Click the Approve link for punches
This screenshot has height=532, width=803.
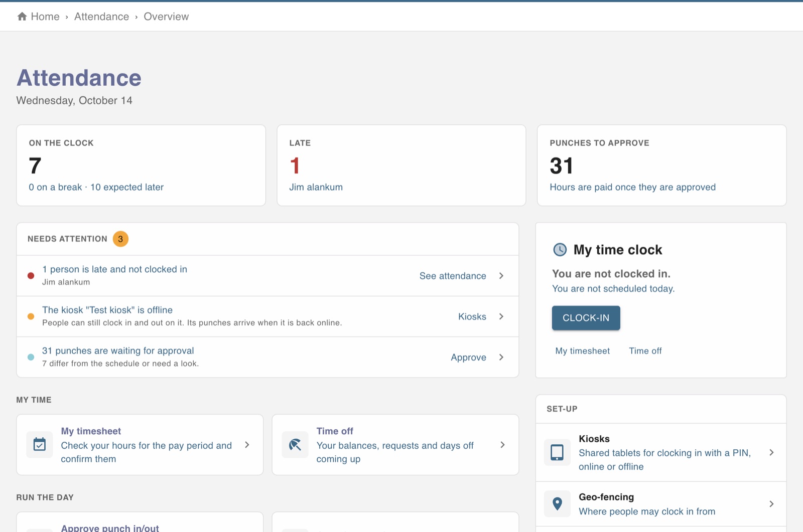click(468, 357)
